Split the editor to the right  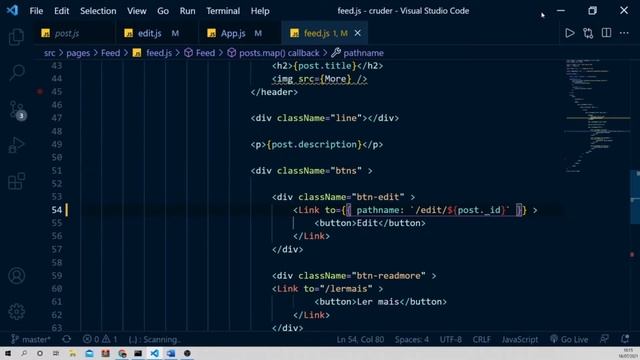tap(606, 33)
